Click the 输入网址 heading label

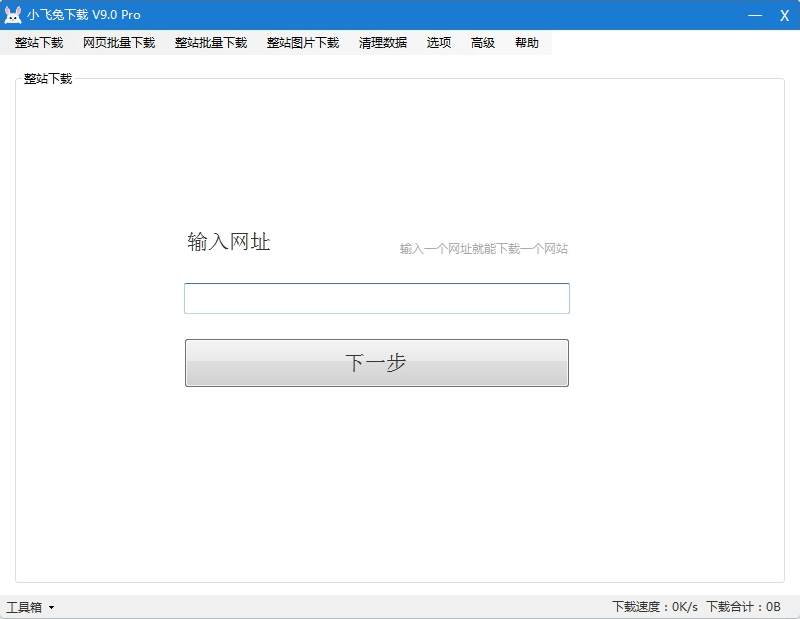click(x=229, y=242)
